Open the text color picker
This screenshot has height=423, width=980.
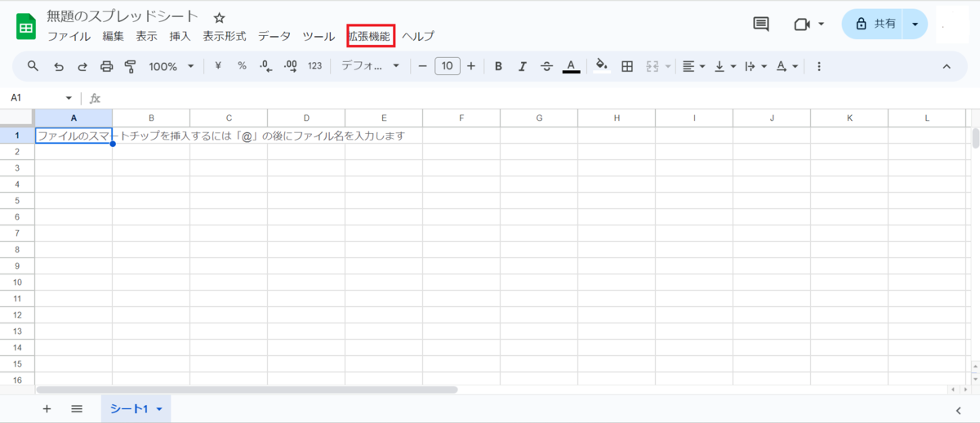571,66
